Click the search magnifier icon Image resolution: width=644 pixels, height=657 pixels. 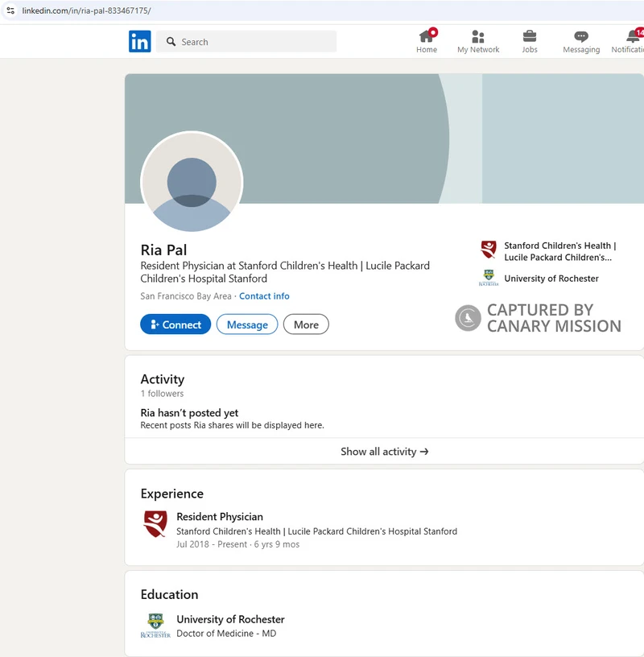click(171, 42)
